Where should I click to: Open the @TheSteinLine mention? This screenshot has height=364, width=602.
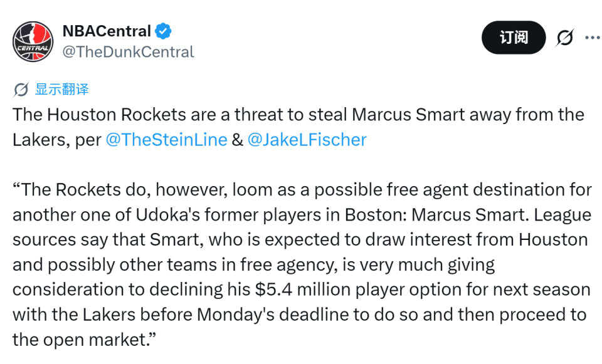[x=166, y=140]
